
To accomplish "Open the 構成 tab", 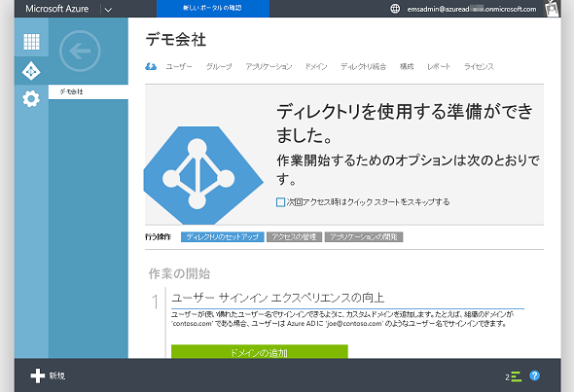I will click(x=407, y=66).
